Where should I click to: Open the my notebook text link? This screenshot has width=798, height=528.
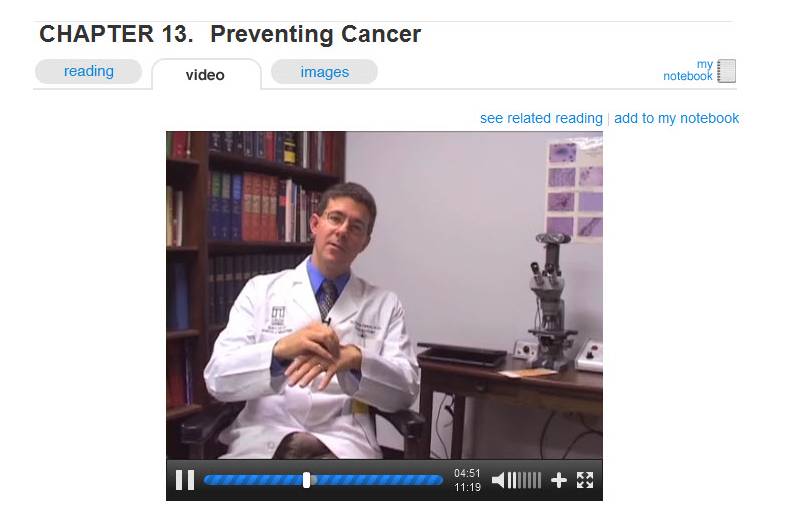[688, 70]
